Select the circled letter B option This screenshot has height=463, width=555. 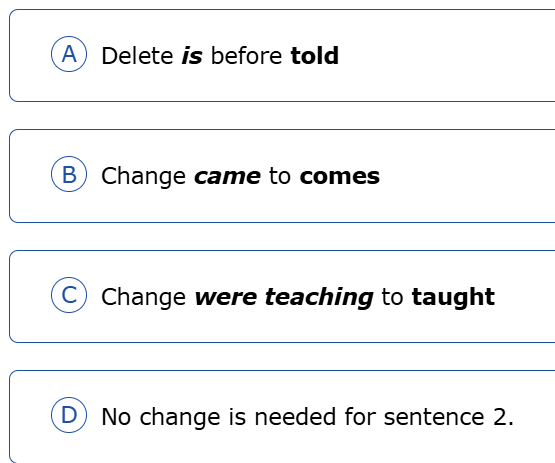69,174
